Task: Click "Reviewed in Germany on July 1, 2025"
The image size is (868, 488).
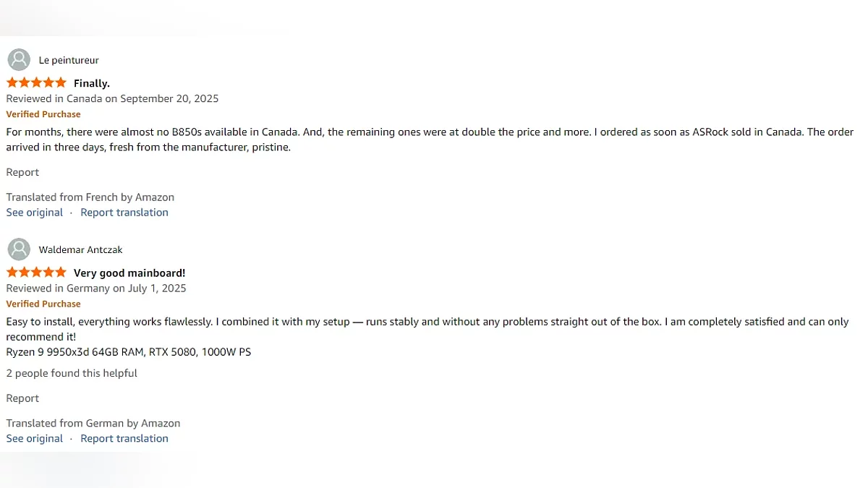Action: click(x=96, y=288)
